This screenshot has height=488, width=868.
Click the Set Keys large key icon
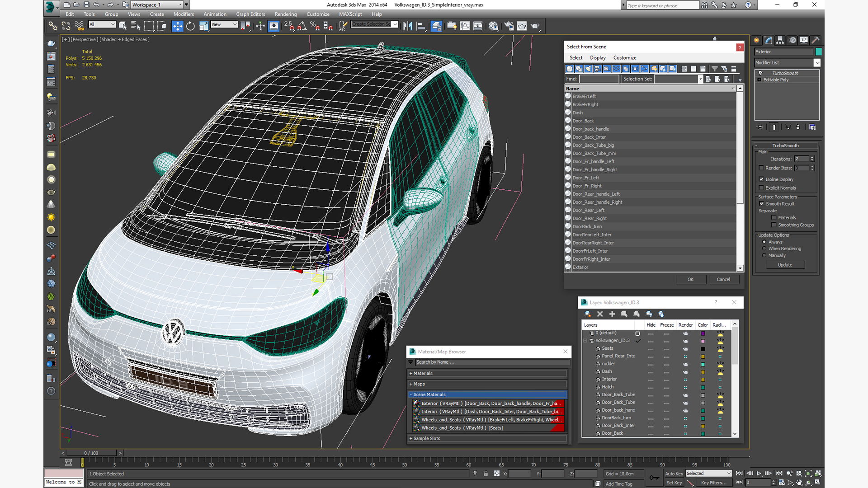click(654, 478)
